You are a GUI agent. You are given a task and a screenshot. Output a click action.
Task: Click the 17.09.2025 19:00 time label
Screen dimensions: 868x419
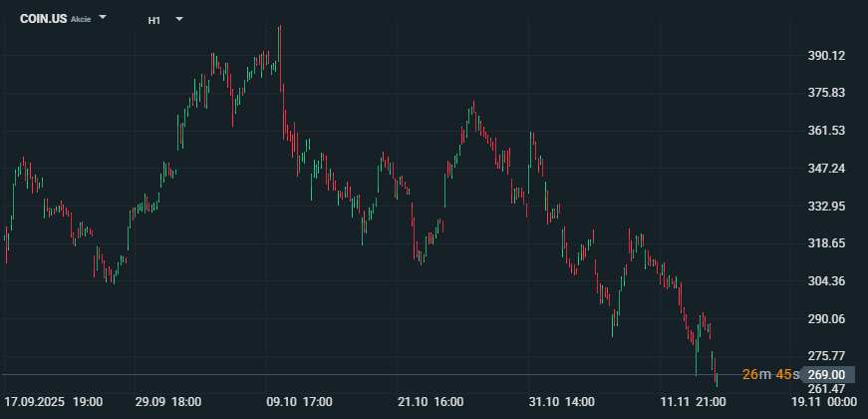coord(54,402)
